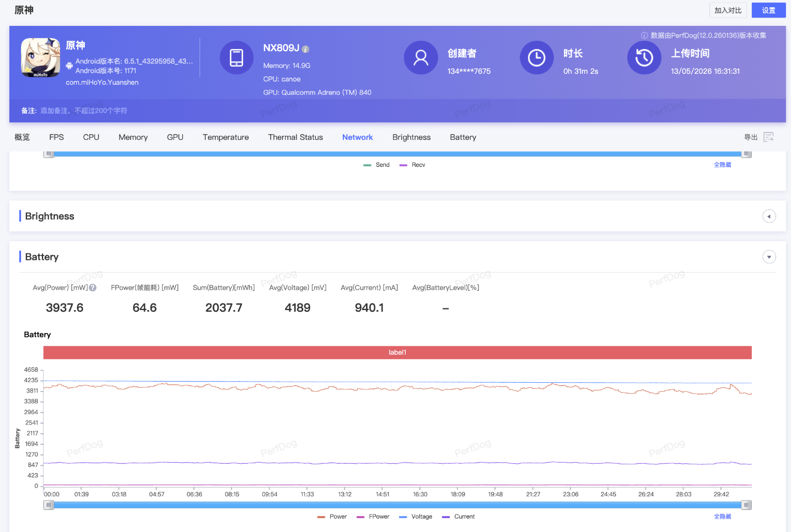The height and width of the screenshot is (532, 791).
Task: Click the Avg(Power) value 3937.6
Action: click(x=64, y=308)
